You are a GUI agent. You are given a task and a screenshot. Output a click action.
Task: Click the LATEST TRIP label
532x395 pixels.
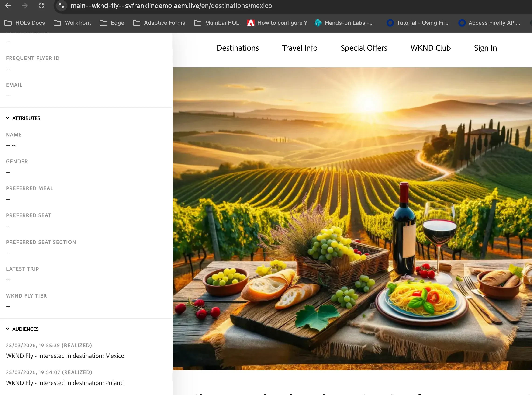(22, 269)
